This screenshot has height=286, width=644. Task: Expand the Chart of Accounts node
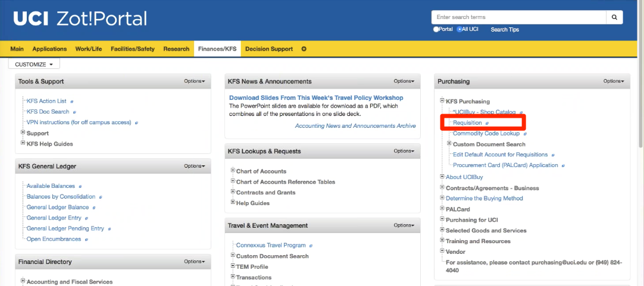[233, 170]
